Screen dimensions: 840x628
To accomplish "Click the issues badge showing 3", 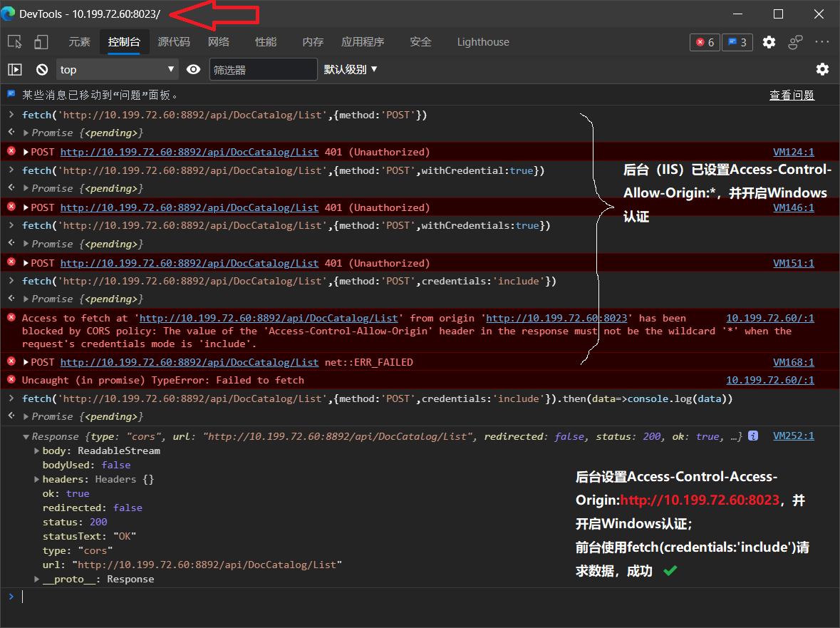I will [x=737, y=42].
